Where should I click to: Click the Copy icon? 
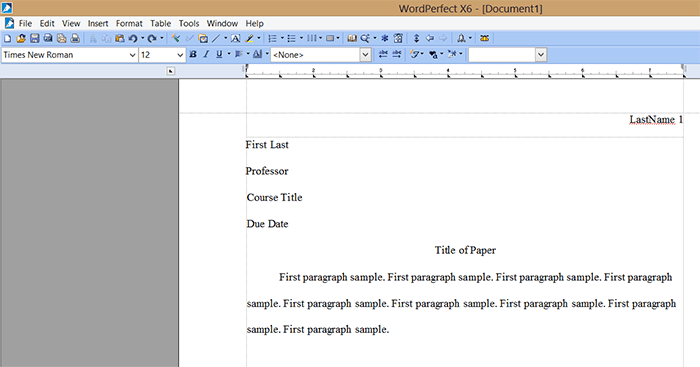[106, 38]
